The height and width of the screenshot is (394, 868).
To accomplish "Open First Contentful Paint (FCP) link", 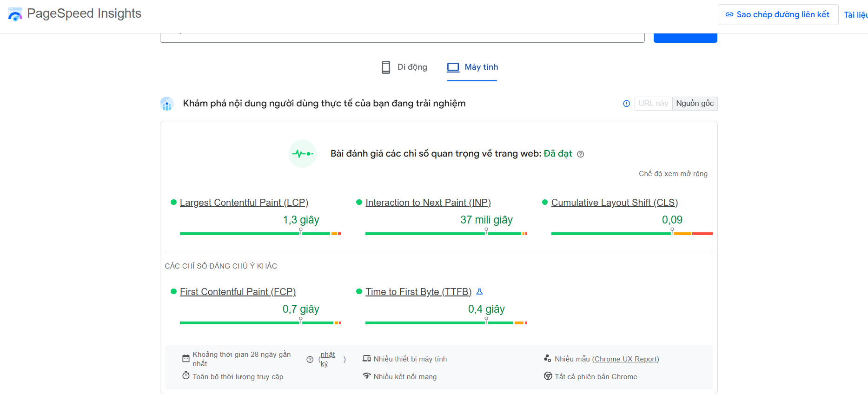I will point(238,292).
